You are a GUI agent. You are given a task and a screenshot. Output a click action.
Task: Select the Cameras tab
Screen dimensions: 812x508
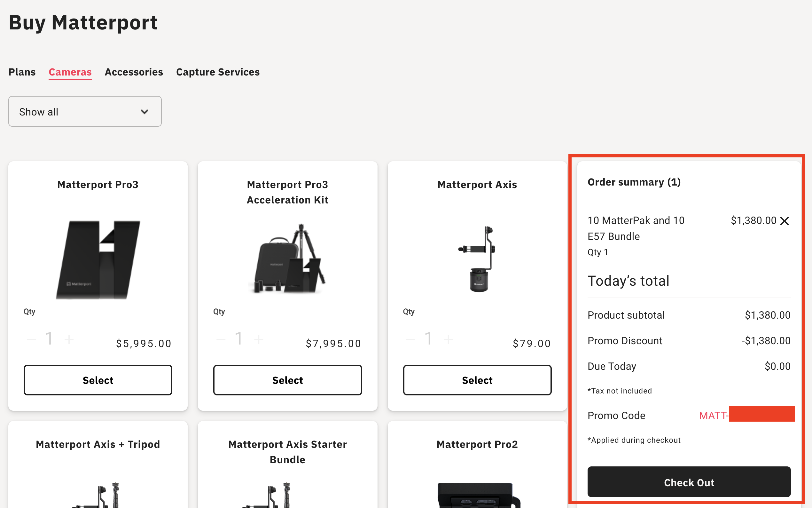tap(70, 72)
